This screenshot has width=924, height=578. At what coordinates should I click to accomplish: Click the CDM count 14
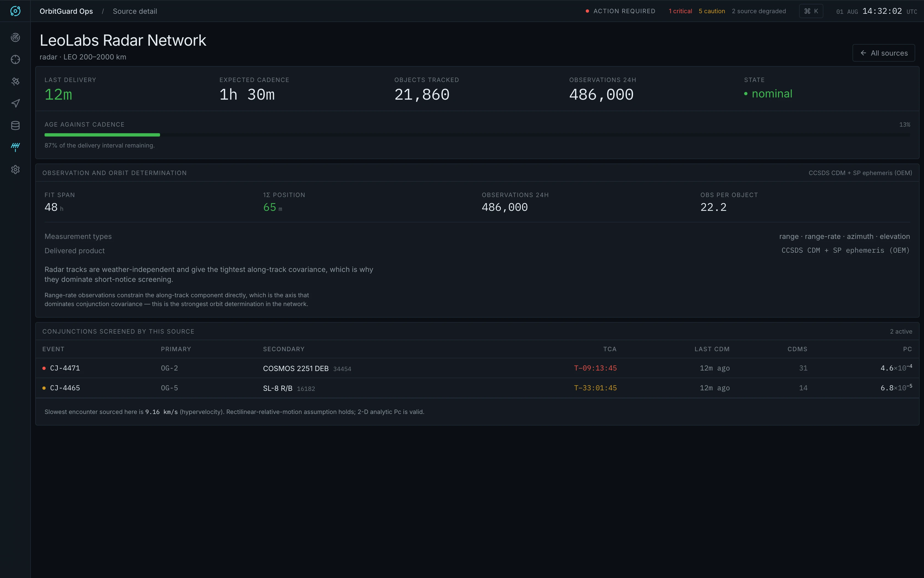click(803, 388)
